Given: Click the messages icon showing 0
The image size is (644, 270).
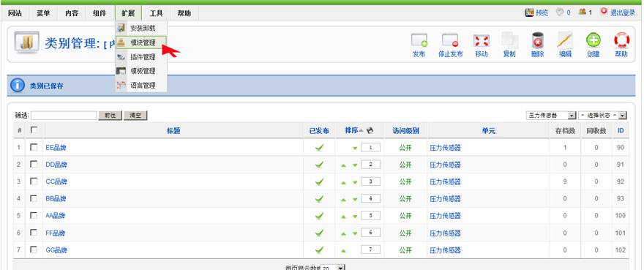Looking at the screenshot, I should point(560,12).
